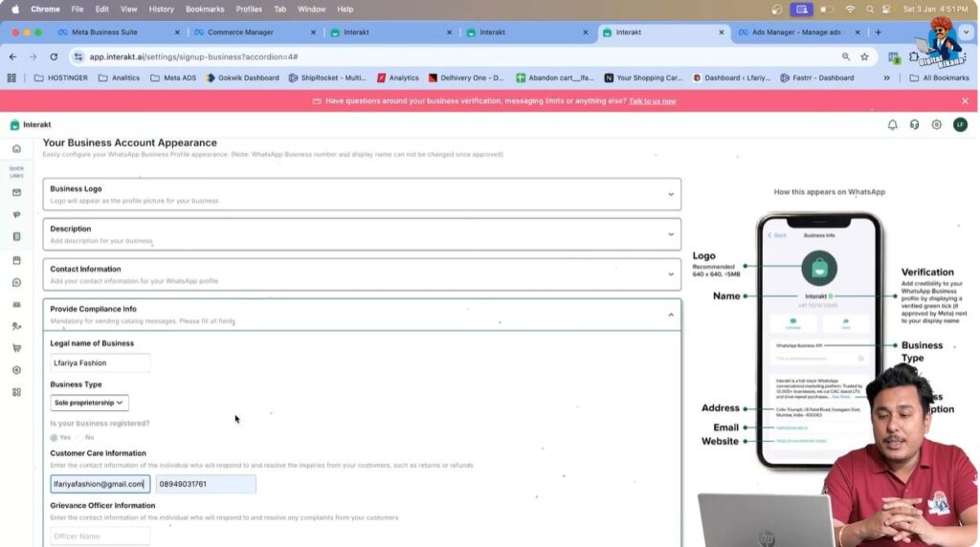
Task: Open the Sole proprietorship business type dropdown
Action: click(x=89, y=403)
